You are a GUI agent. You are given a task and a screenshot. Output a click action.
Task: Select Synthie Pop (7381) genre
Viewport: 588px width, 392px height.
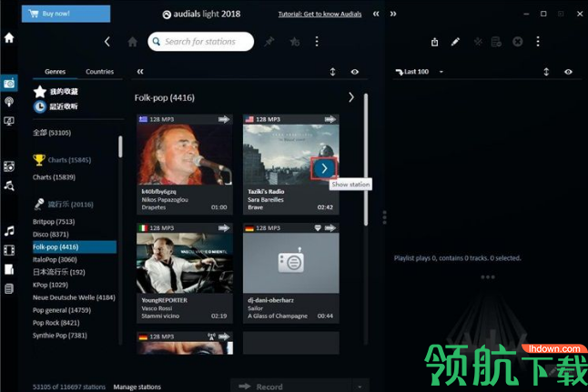click(x=60, y=336)
